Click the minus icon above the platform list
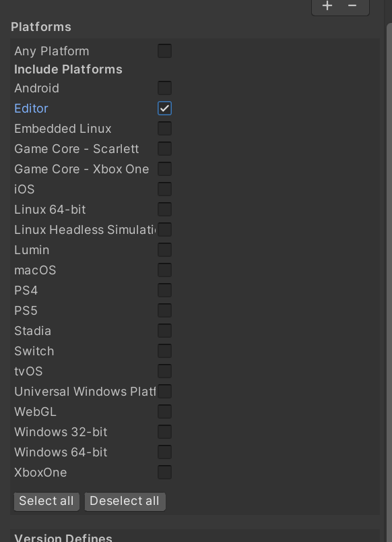Viewport: 392px width, 542px height. pyautogui.click(x=352, y=5)
